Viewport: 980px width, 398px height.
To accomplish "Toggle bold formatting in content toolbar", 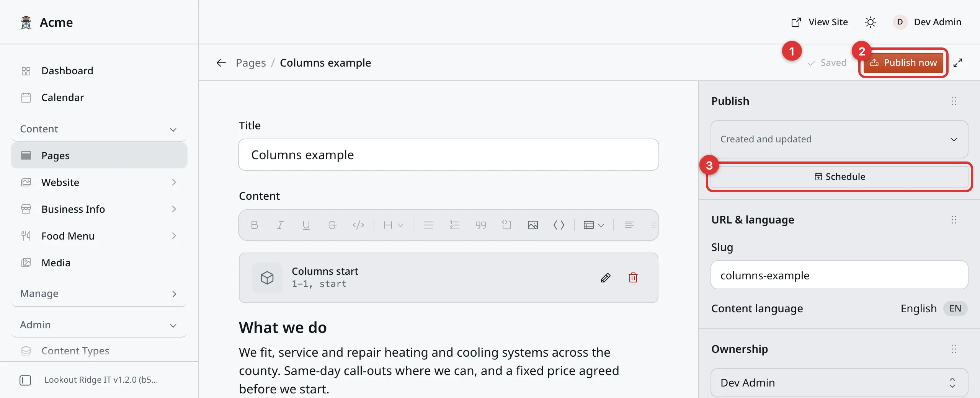I will coord(254,225).
